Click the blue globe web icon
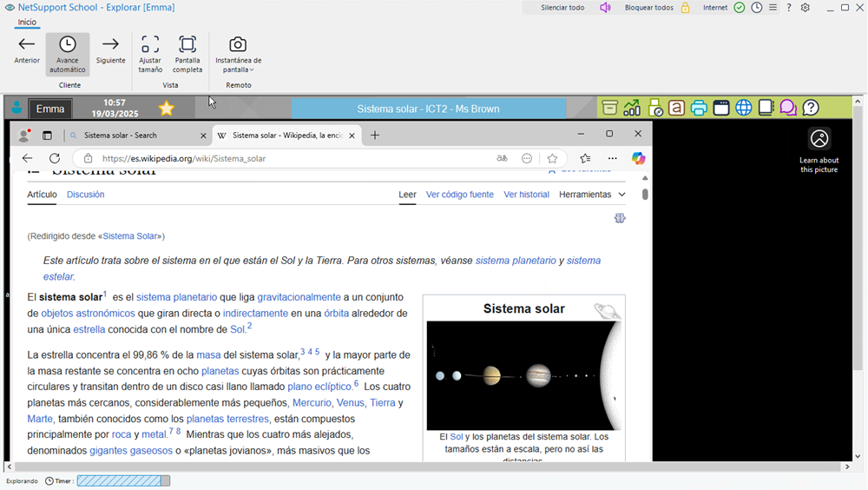This screenshot has height=490, width=868. pyautogui.click(x=744, y=108)
